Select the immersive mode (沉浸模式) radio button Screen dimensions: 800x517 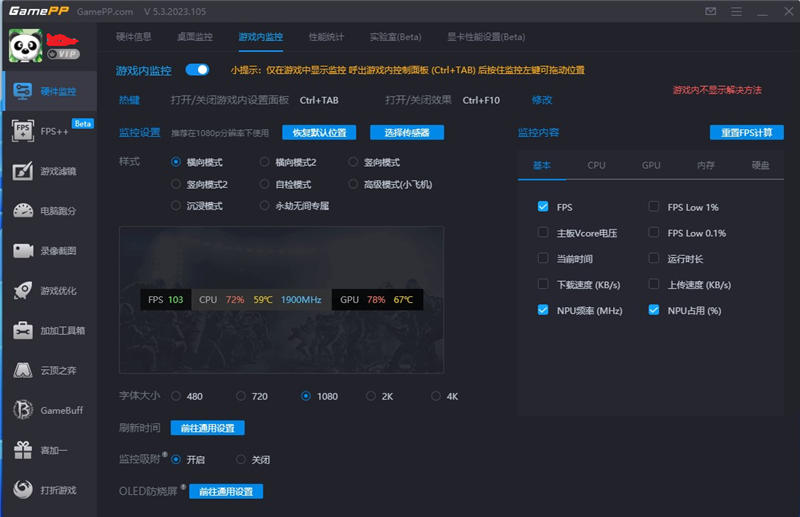pyautogui.click(x=176, y=206)
